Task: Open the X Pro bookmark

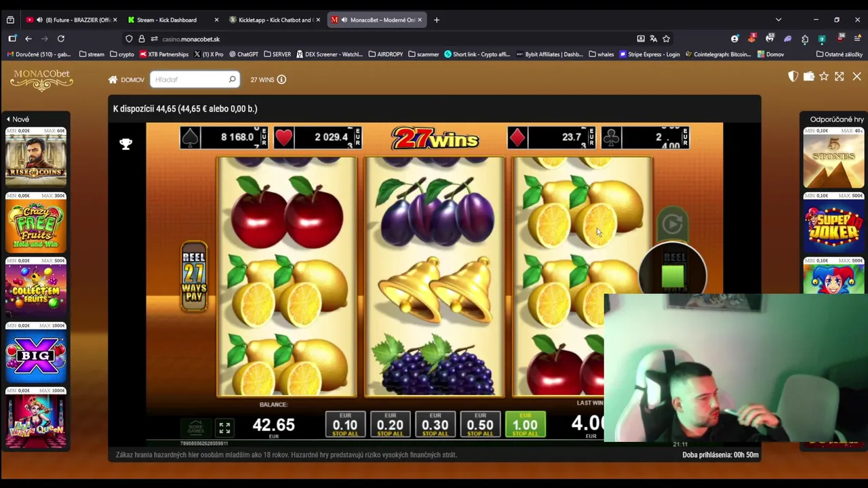Action: pyautogui.click(x=209, y=54)
